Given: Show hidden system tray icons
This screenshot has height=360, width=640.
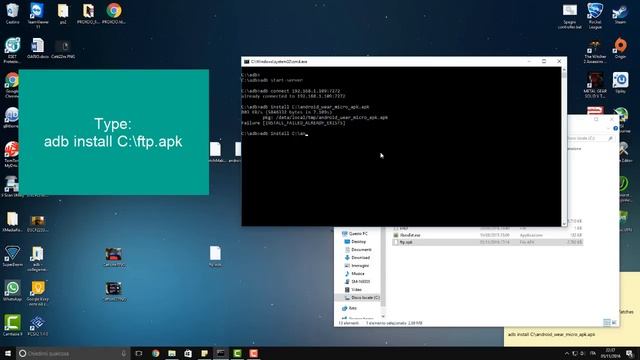Looking at the screenshot, I should [x=567, y=353].
